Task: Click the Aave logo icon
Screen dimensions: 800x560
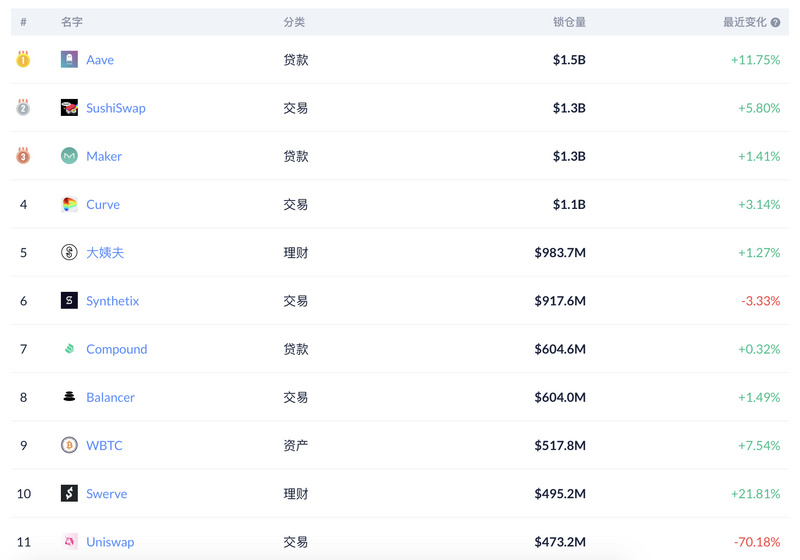Action: click(x=69, y=60)
